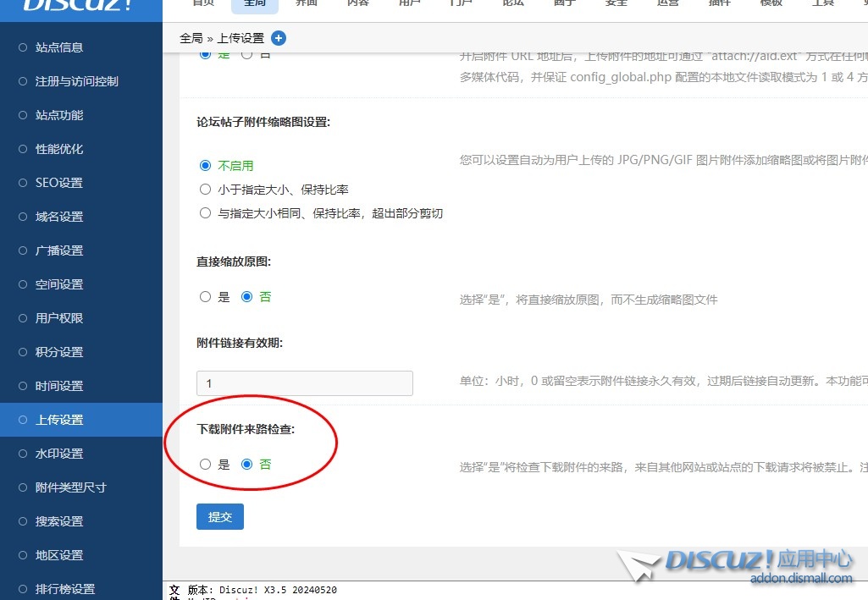
Task: Click the 下载附件来路检查 heading label
Action: click(246, 429)
